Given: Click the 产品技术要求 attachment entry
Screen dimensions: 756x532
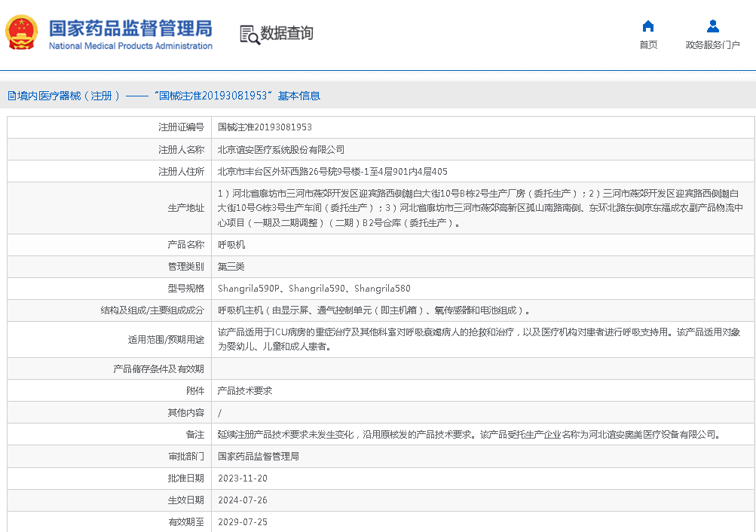Looking at the screenshot, I should point(245,391).
